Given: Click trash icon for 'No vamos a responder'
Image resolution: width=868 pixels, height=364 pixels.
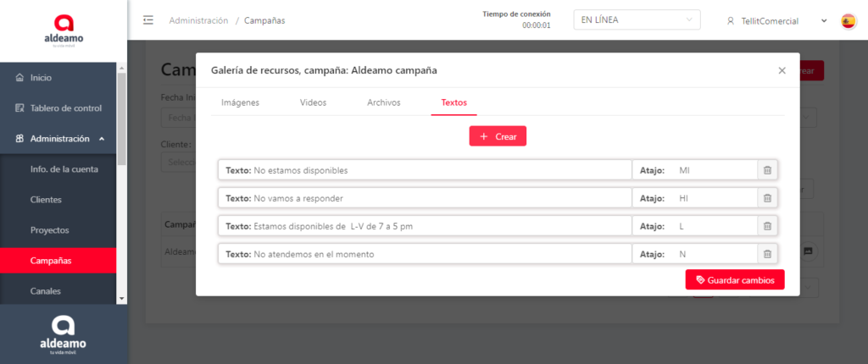Looking at the screenshot, I should click(x=767, y=198).
